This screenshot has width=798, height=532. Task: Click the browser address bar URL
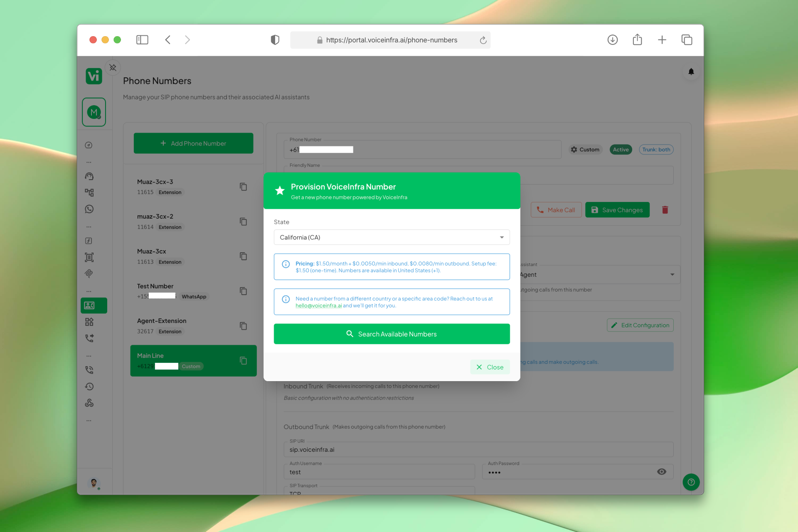pos(391,40)
